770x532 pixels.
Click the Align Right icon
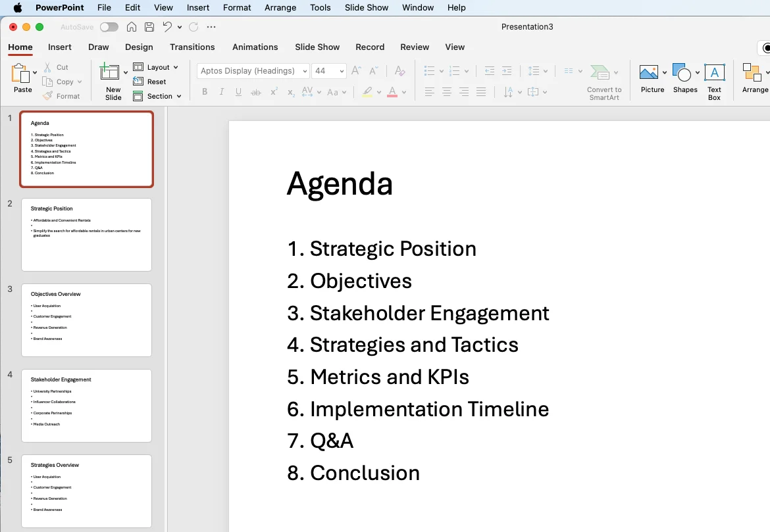(x=463, y=92)
